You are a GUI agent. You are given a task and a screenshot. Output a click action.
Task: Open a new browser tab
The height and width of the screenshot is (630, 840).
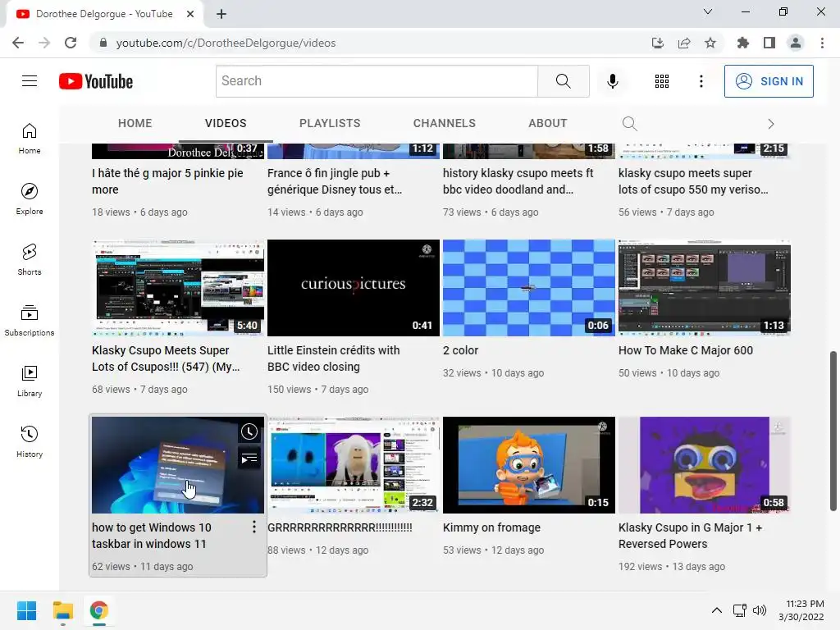(221, 14)
